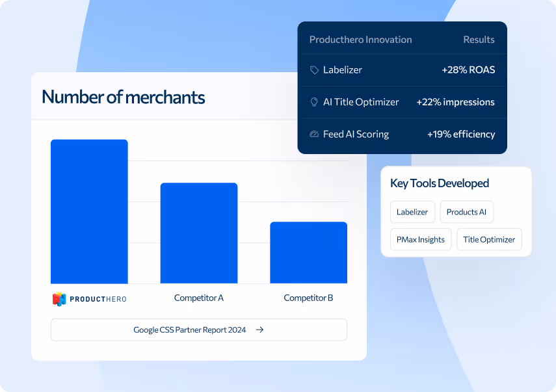Click the Producthero bar in chart
Screen dimensions: 556x392
click(89, 211)
